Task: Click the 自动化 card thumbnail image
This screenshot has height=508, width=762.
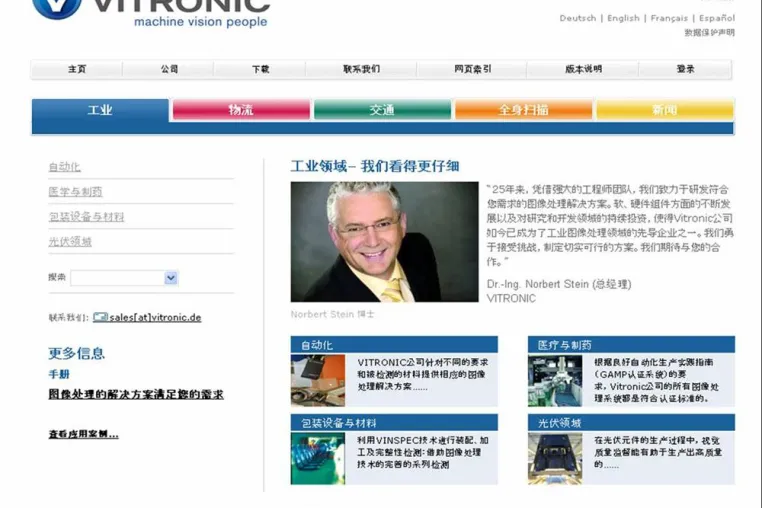Action: [318, 380]
